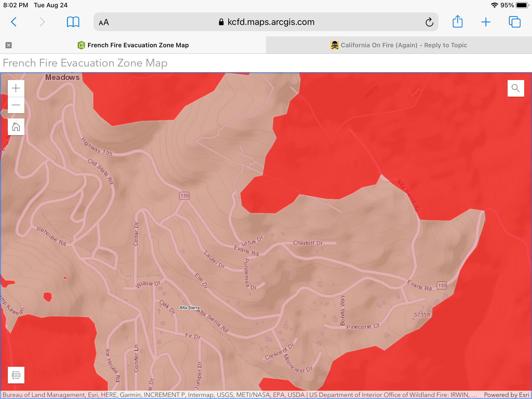The height and width of the screenshot is (399, 532).
Task: Tap the kcfd.maps.arcgis.com address bar
Action: point(266,22)
